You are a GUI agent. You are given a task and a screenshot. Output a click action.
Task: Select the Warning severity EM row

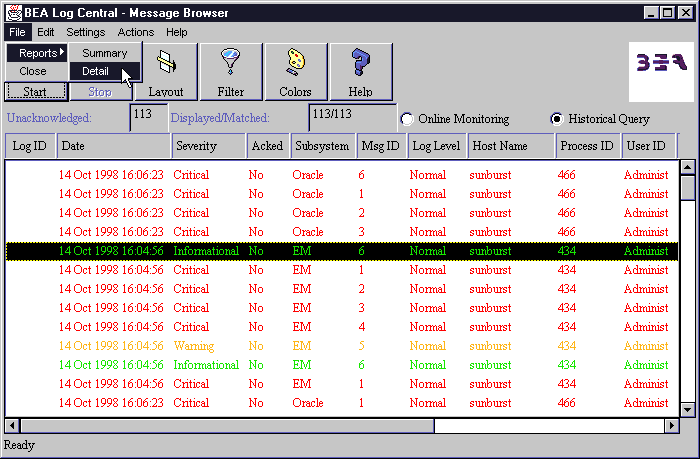click(x=342, y=346)
